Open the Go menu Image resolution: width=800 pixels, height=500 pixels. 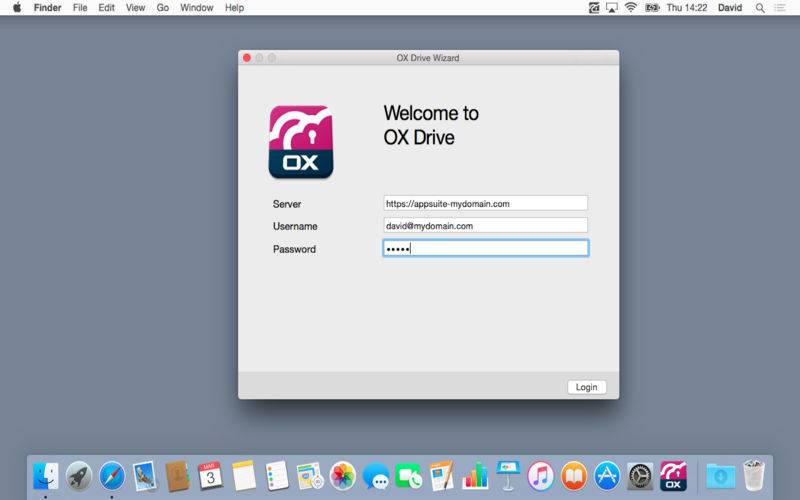coord(163,8)
